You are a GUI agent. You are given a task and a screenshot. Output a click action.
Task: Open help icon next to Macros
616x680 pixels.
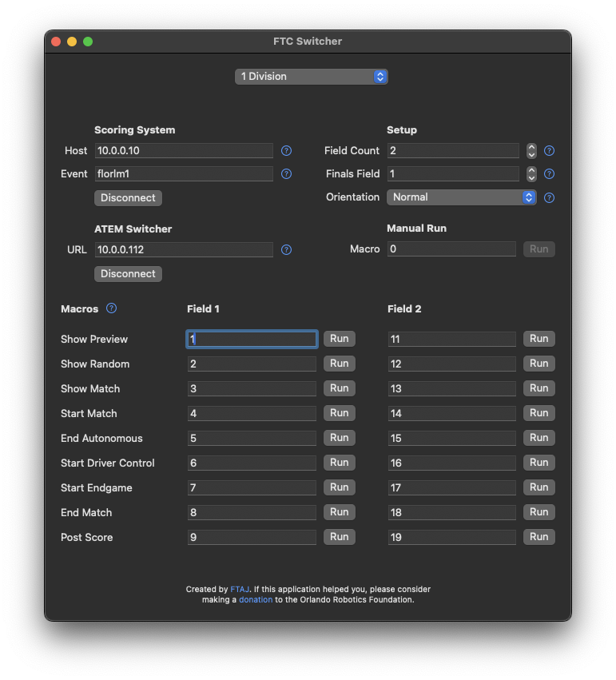(111, 308)
